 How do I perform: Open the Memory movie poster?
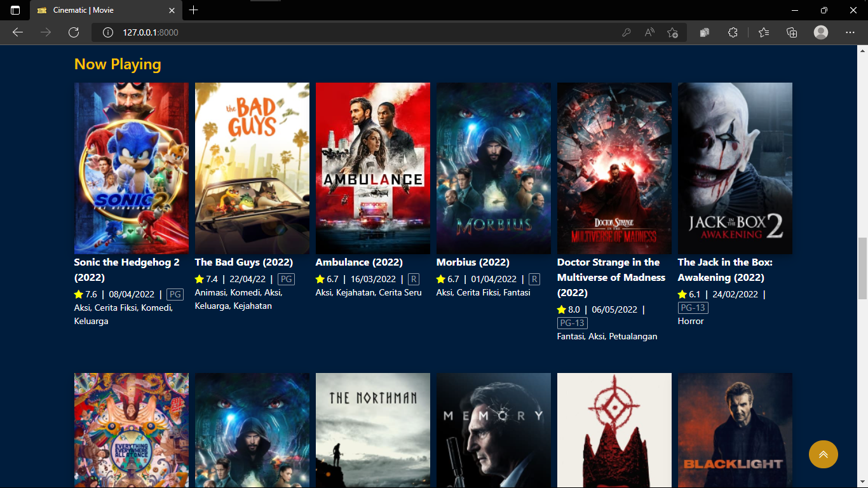click(x=494, y=430)
